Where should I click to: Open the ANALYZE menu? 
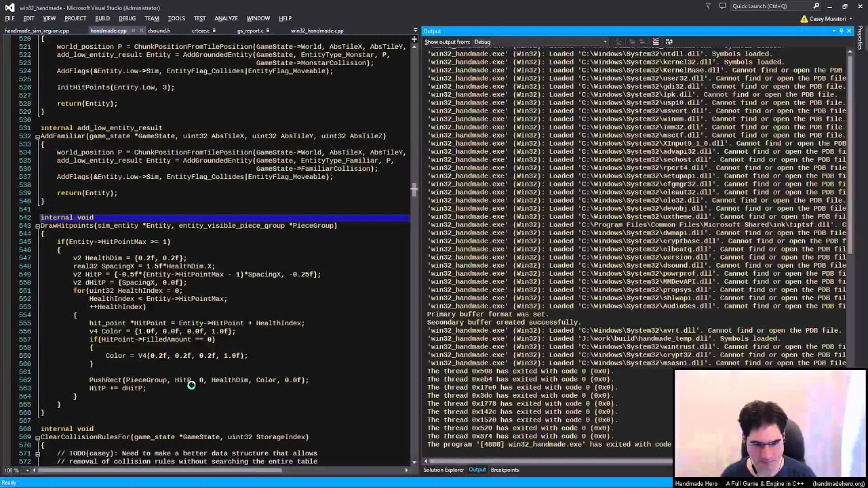point(226,18)
